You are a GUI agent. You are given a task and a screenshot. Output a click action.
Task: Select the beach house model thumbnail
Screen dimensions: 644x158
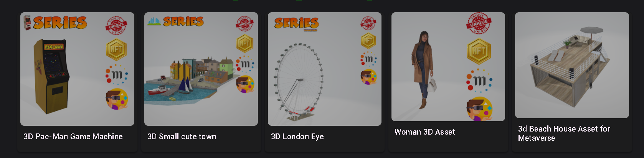(x=572, y=65)
